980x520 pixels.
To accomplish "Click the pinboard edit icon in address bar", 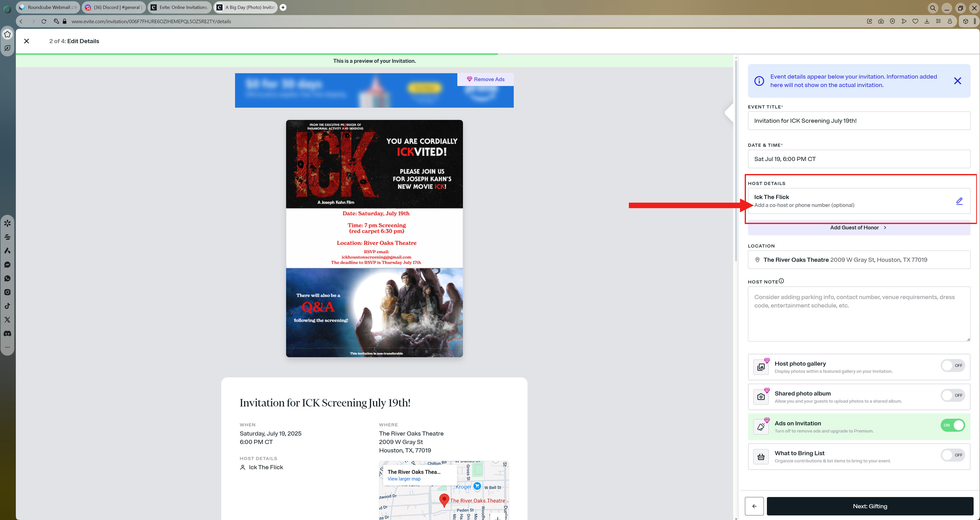I will [869, 21].
